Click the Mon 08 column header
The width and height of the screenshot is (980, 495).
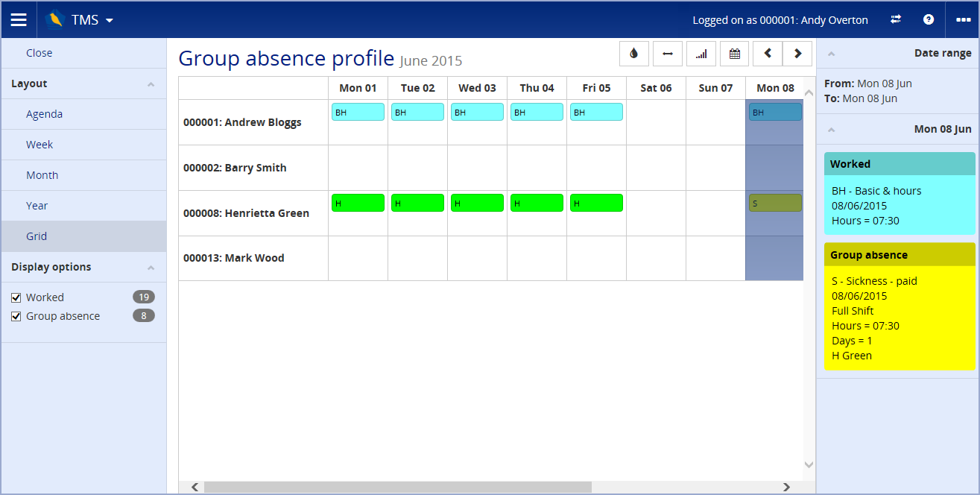click(x=775, y=88)
